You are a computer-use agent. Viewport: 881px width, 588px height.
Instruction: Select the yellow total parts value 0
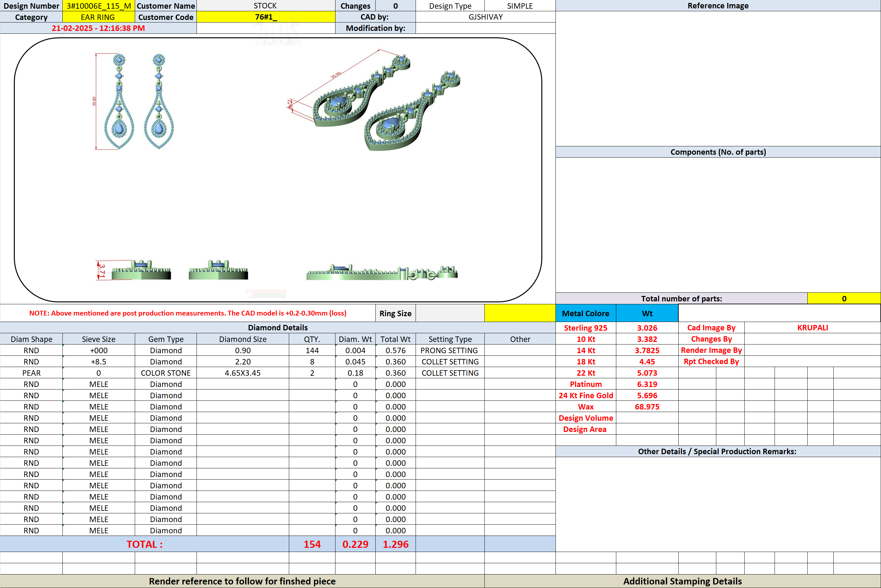coord(844,299)
